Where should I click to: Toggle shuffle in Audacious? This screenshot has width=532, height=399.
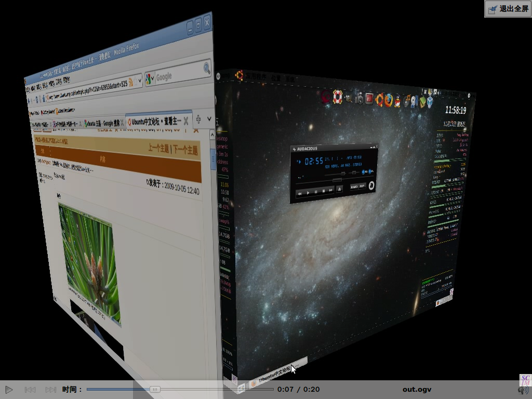[x=354, y=187]
